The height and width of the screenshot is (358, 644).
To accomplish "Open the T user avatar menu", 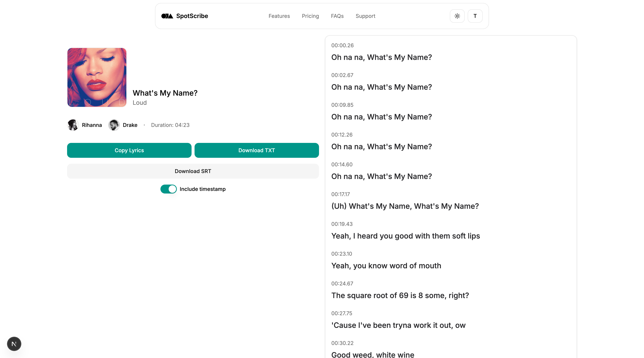I will [x=475, y=16].
